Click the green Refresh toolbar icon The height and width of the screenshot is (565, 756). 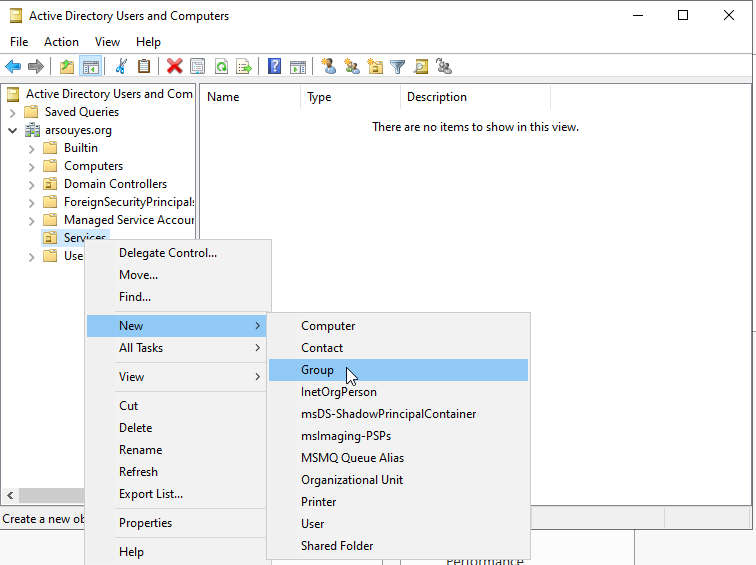click(x=221, y=67)
